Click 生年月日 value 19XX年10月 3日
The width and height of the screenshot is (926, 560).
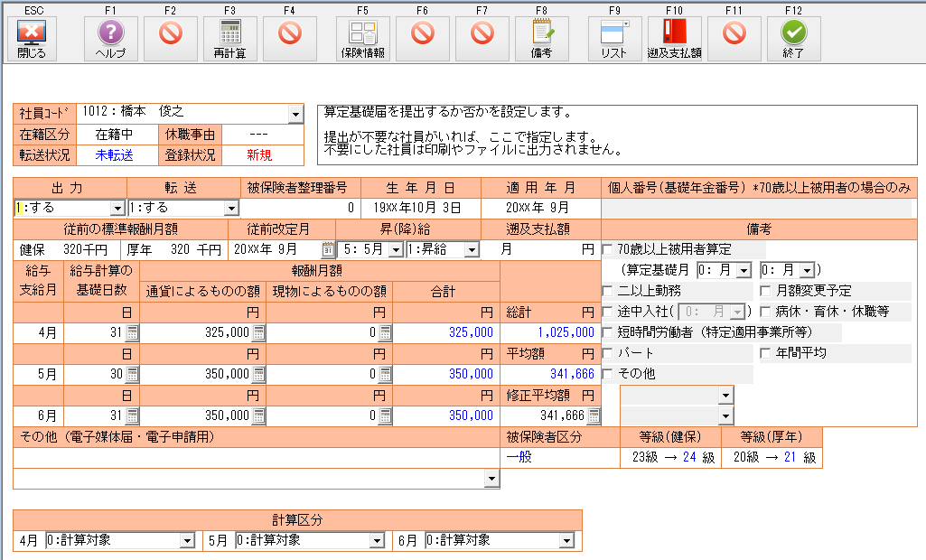point(417,208)
